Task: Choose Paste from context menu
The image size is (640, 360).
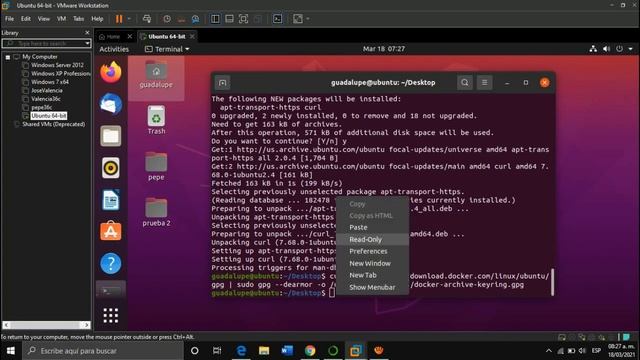Action: click(372, 227)
